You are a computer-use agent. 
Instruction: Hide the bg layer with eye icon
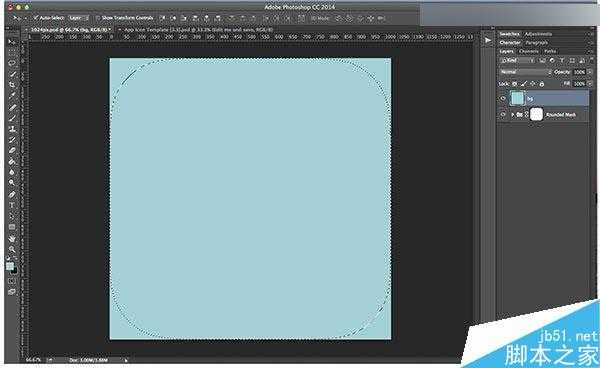click(503, 99)
